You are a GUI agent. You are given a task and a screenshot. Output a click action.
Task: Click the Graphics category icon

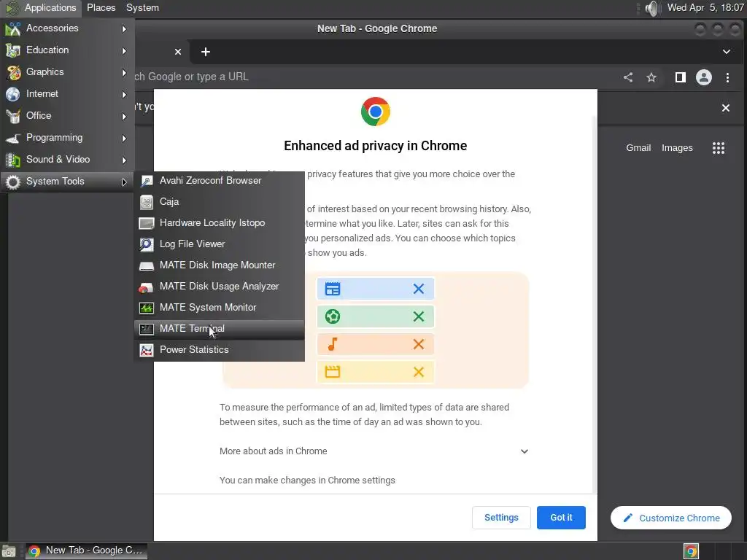[x=13, y=72]
